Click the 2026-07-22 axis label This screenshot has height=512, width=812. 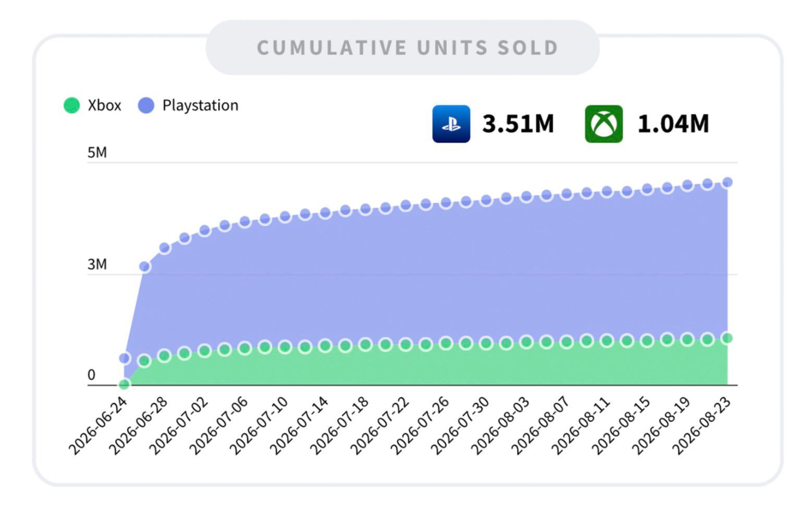[x=379, y=426]
